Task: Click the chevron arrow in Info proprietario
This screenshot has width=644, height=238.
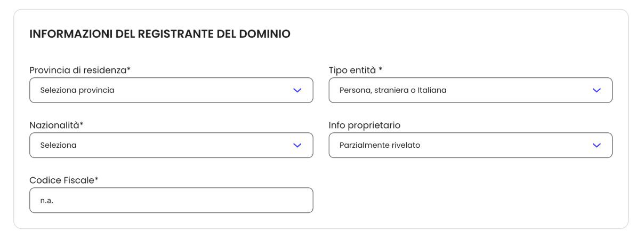Action: pos(597,145)
